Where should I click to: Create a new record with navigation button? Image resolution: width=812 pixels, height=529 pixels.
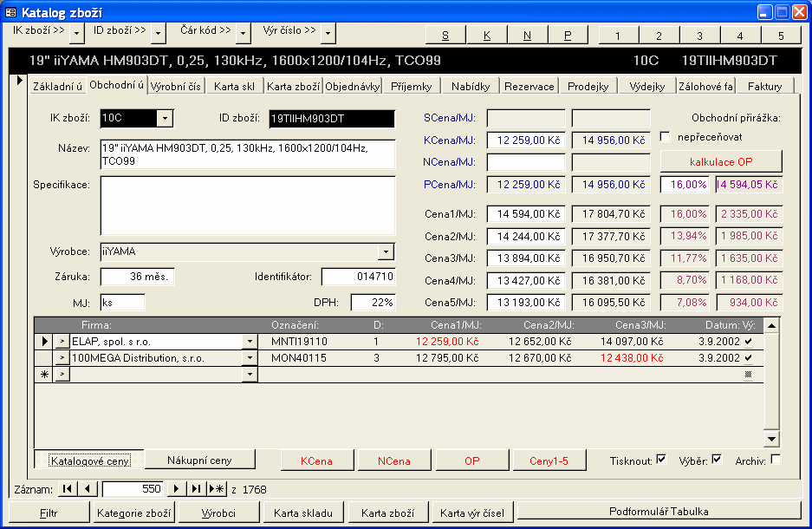click(x=218, y=489)
